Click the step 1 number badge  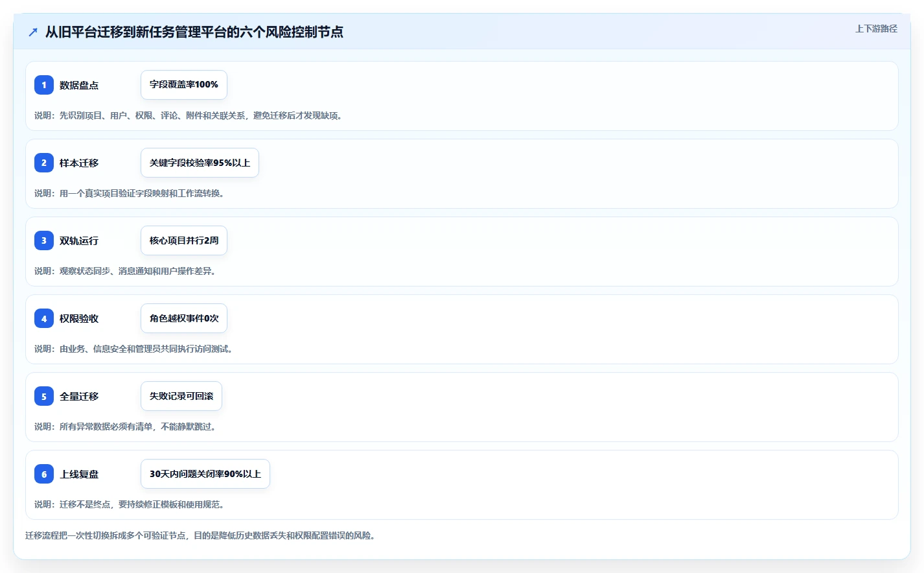[44, 85]
